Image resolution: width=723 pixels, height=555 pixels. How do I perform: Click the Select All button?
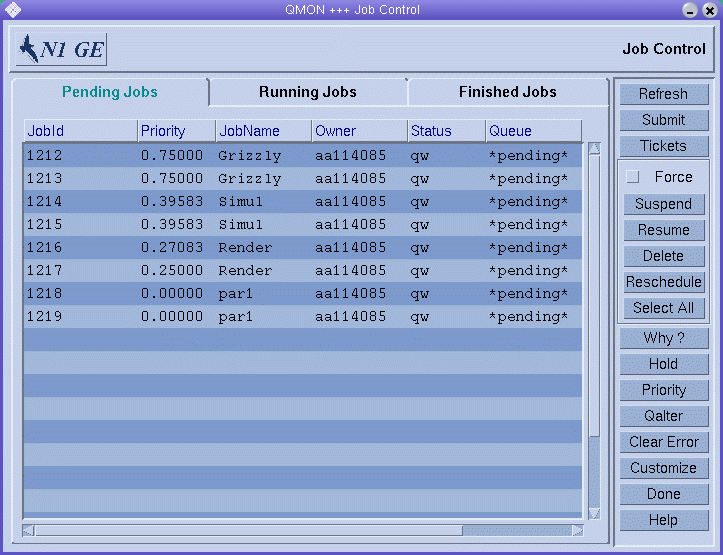(664, 307)
